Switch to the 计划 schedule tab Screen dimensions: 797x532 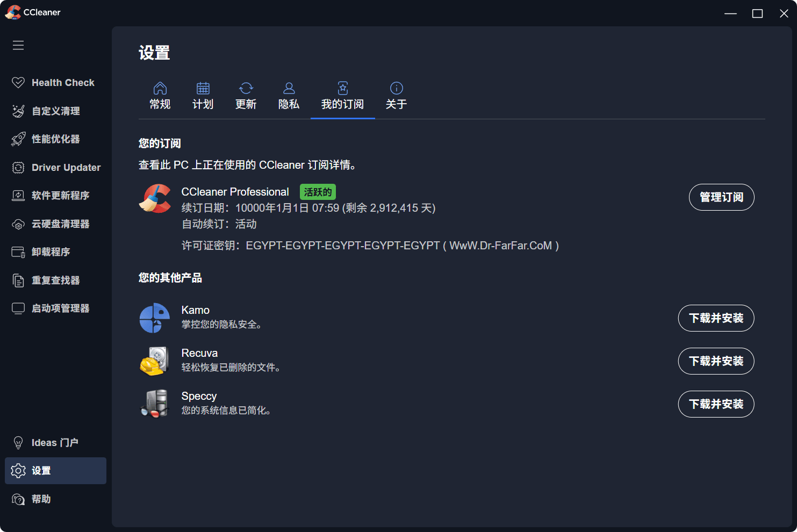pos(203,96)
